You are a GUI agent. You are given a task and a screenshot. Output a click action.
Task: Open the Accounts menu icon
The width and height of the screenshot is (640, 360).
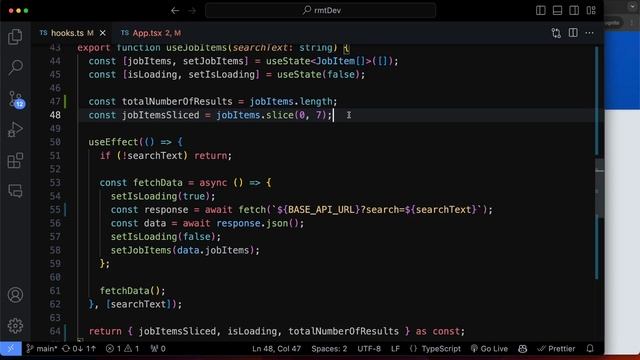(15, 295)
